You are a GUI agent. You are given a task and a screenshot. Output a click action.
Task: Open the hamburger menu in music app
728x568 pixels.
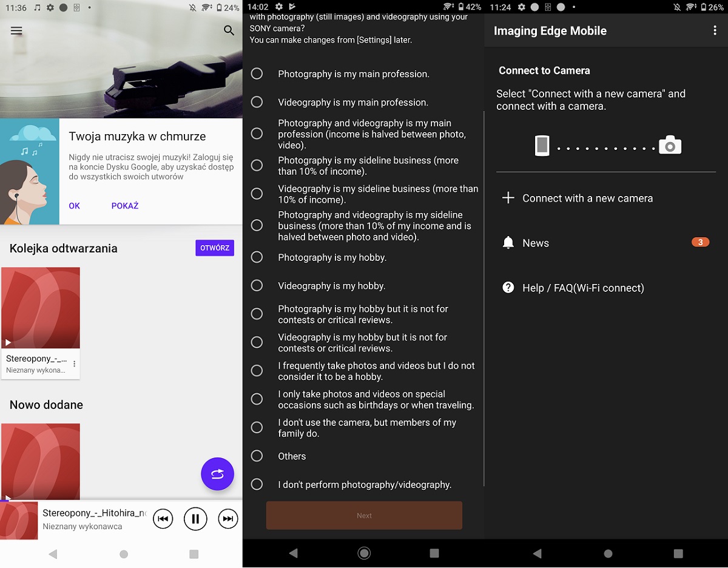16,31
